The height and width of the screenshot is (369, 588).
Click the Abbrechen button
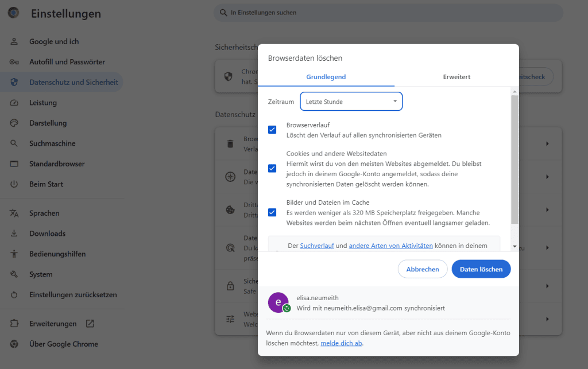(423, 269)
